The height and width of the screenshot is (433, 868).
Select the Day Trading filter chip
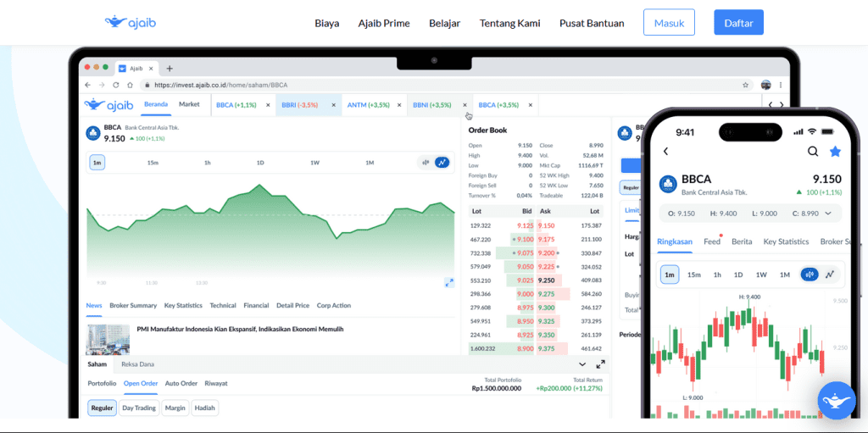click(140, 408)
